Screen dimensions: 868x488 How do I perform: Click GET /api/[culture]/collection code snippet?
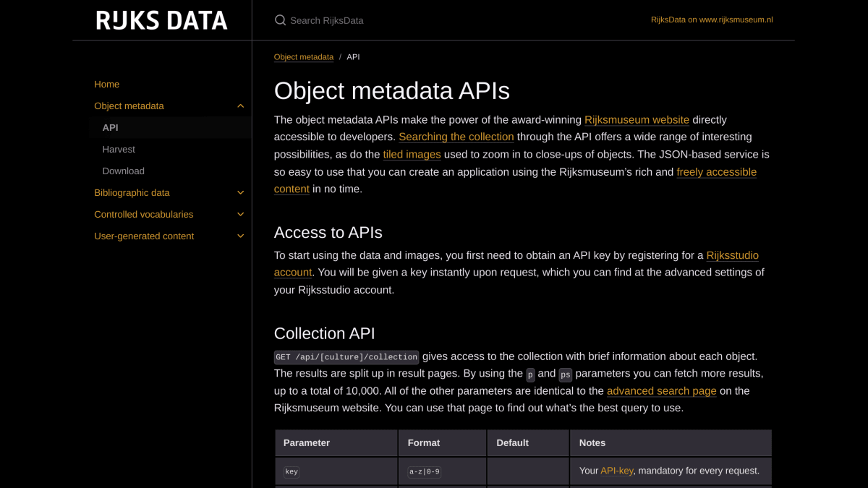tap(346, 357)
